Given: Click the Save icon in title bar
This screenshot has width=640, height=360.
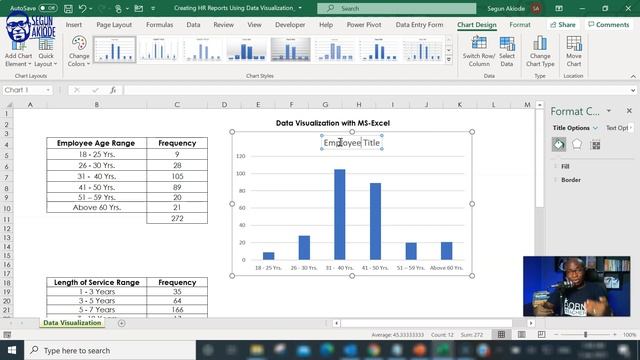Looking at the screenshot, I should 68,8.
